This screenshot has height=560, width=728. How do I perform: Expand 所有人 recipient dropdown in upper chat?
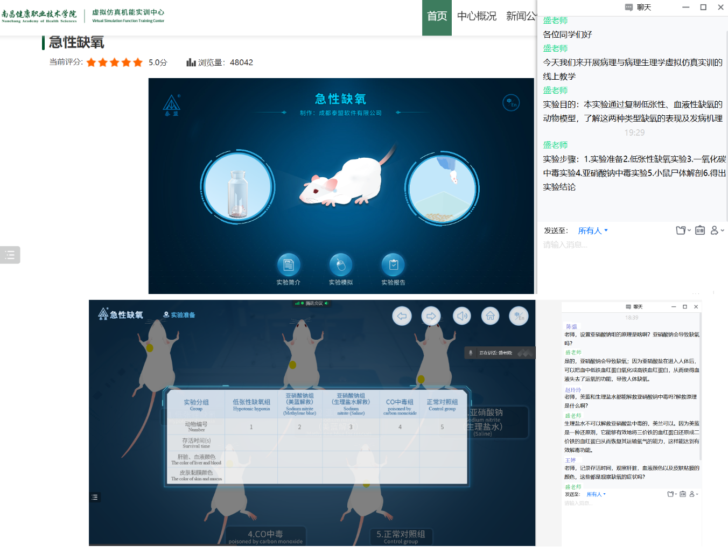(593, 230)
